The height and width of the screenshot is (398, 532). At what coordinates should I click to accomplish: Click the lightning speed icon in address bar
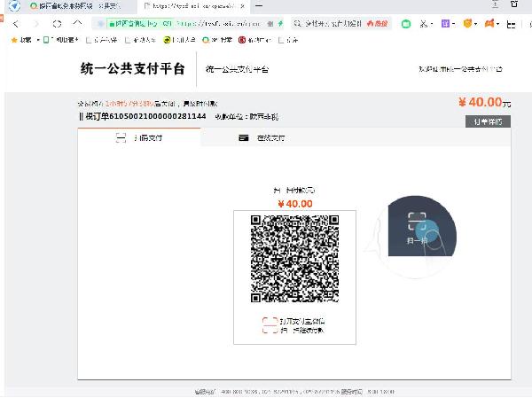[280, 23]
